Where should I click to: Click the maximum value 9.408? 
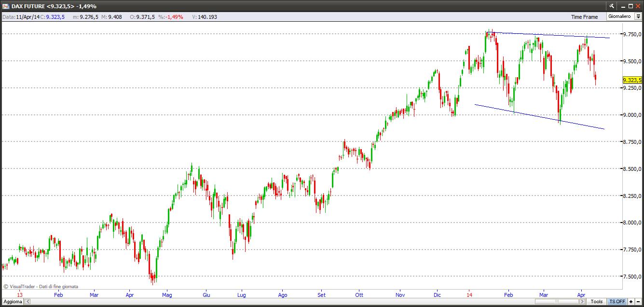click(x=115, y=17)
